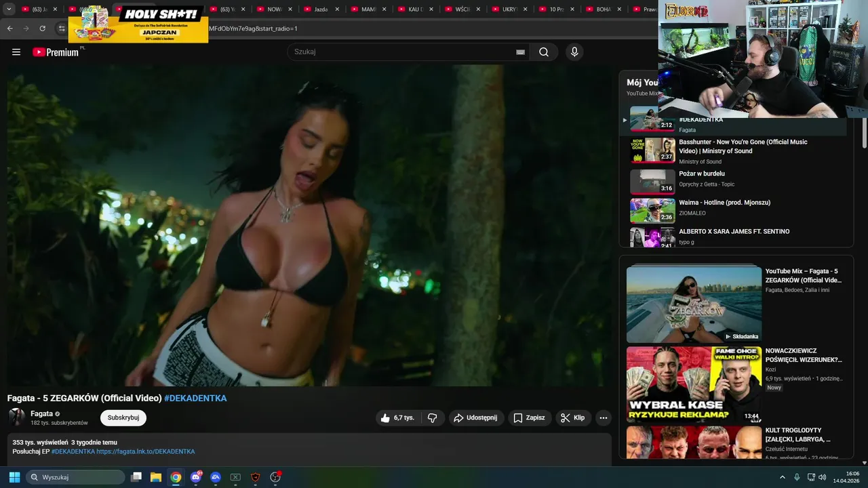Open File Explorer from taskbar
This screenshot has width=868, height=488.
pos(156,477)
